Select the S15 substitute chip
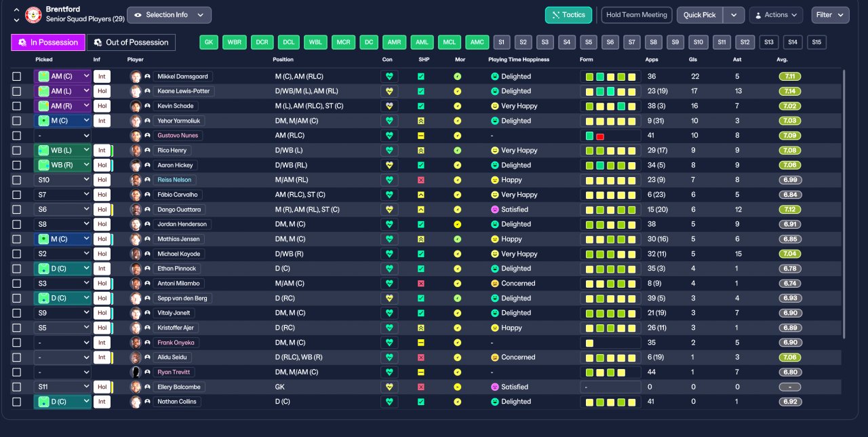Viewport: 868px width, 437px height. (x=816, y=42)
